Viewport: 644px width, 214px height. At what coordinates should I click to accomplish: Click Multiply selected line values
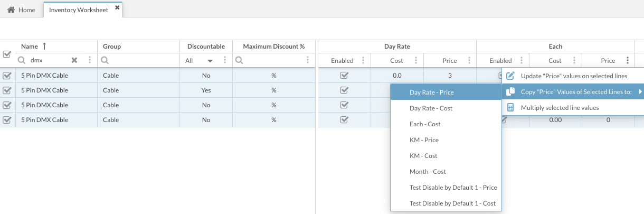(560, 108)
